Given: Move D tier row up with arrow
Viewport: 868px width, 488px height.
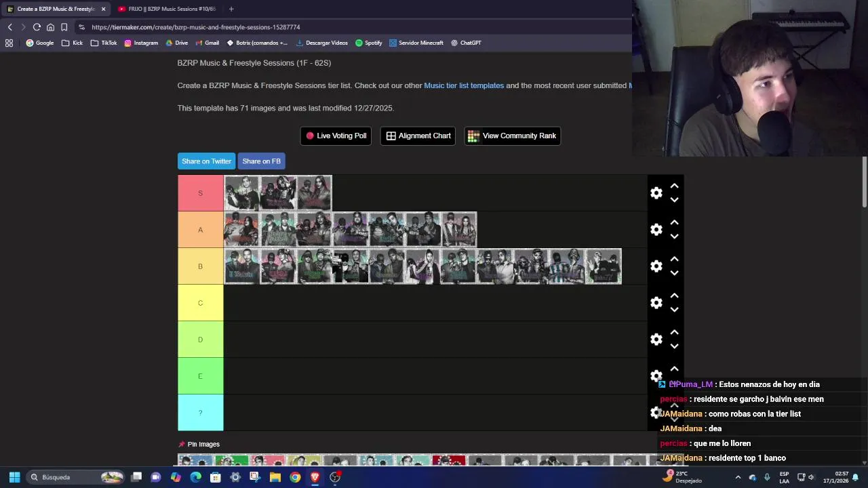Looking at the screenshot, I should pos(674,332).
